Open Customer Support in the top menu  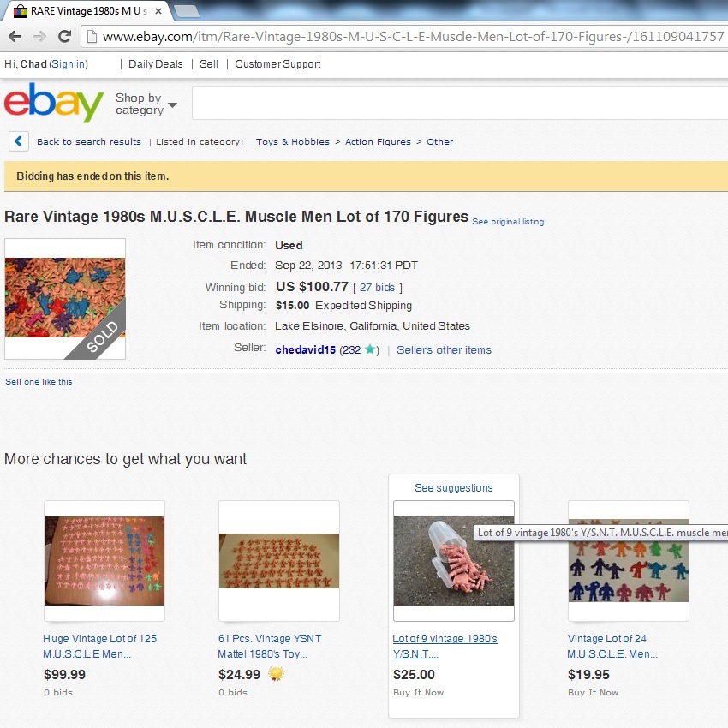(277, 64)
